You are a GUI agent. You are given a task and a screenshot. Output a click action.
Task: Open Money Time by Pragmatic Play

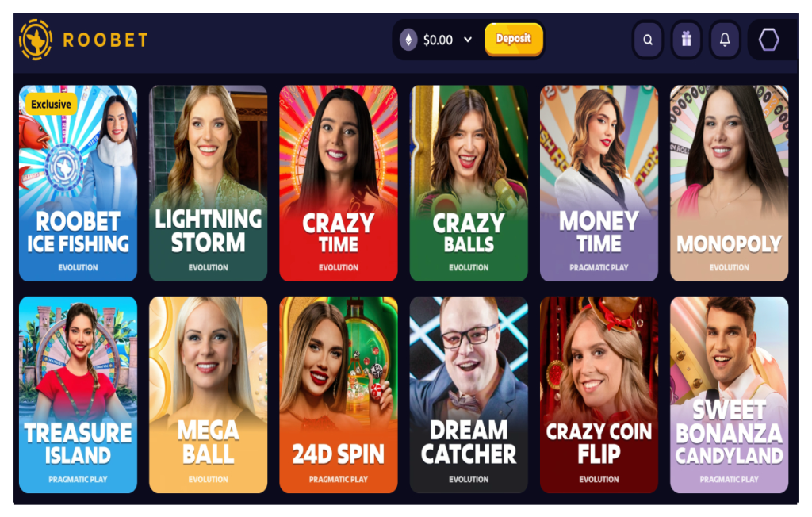click(x=599, y=183)
